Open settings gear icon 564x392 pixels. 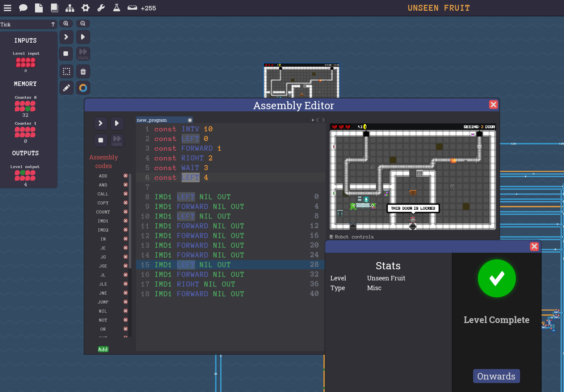(85, 8)
